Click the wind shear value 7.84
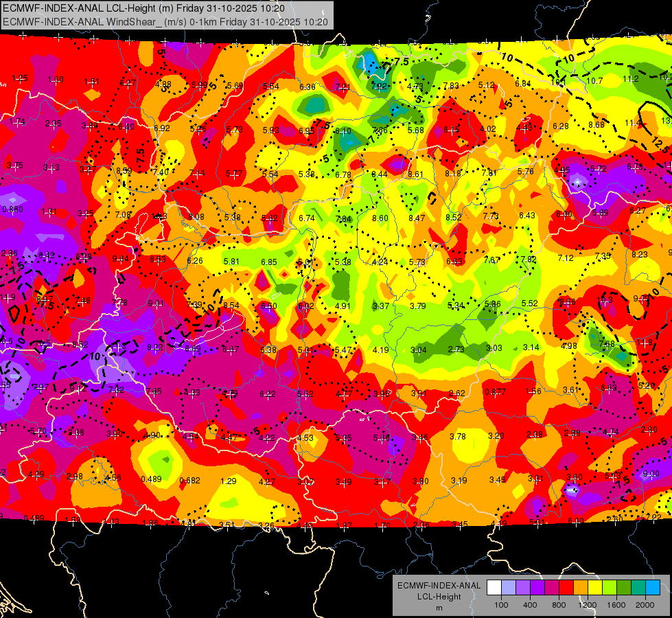The width and height of the screenshot is (672, 618). pyautogui.click(x=344, y=219)
